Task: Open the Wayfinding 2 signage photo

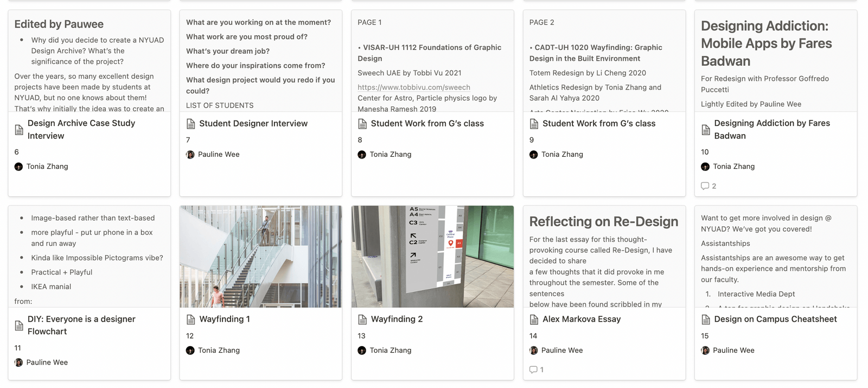Action: pos(432,256)
